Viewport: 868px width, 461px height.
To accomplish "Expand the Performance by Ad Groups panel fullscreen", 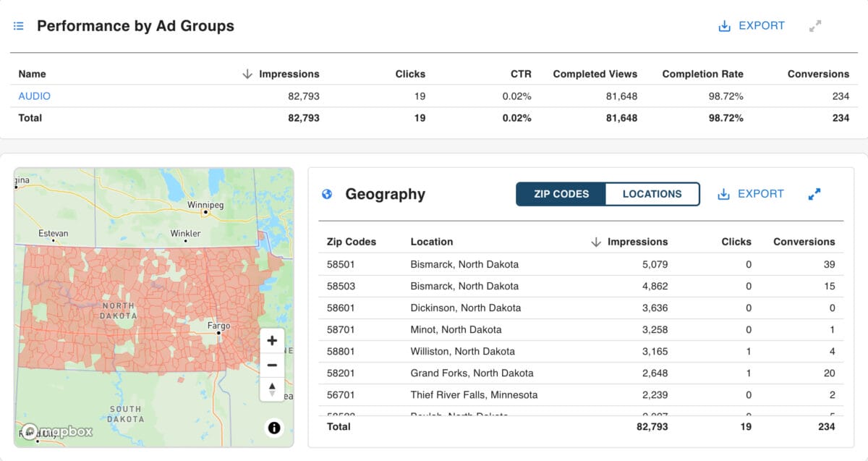I will (x=815, y=26).
